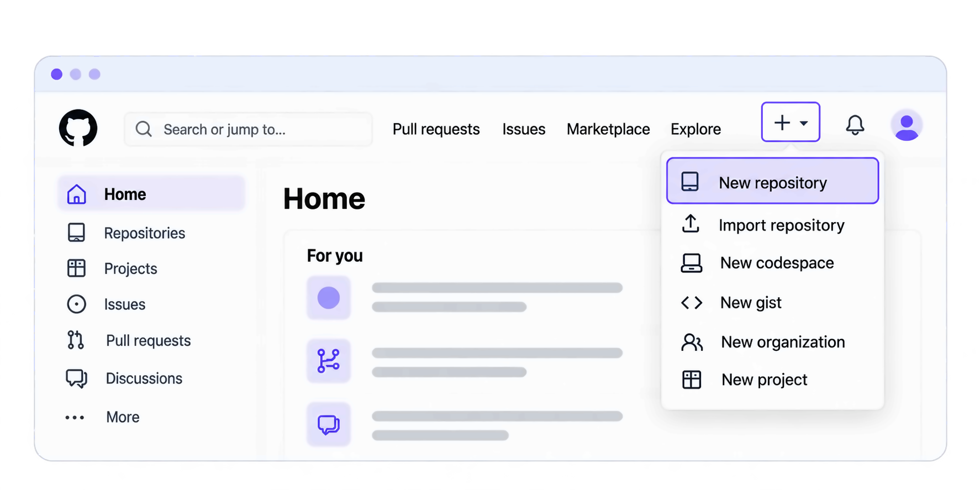The height and width of the screenshot is (490, 980).
Task: Click the sidebar Issues circle icon
Action: coord(76,304)
